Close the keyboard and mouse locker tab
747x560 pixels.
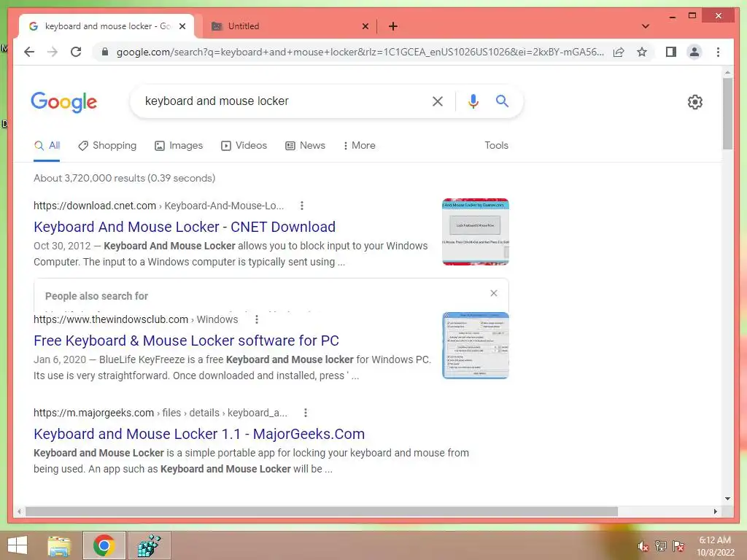(x=182, y=26)
